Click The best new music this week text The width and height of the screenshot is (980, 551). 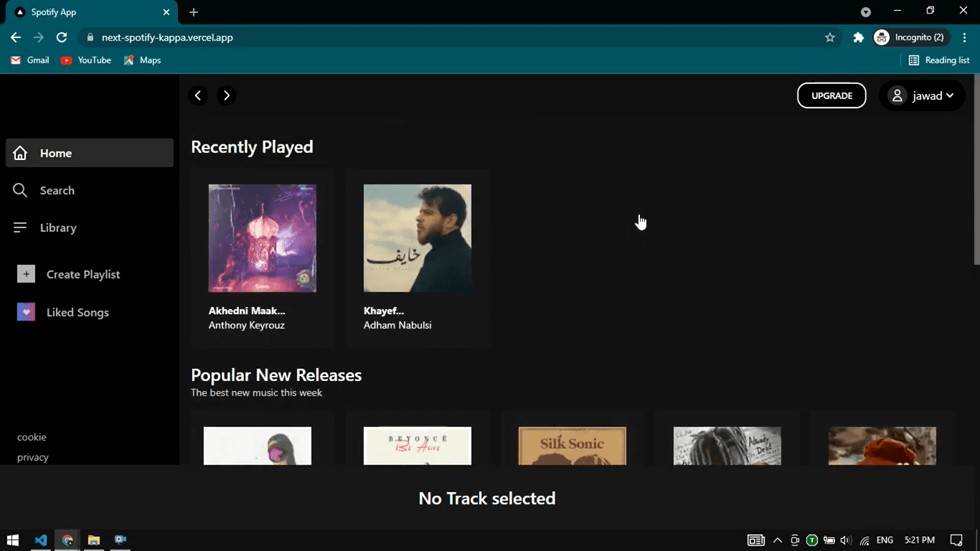click(256, 392)
